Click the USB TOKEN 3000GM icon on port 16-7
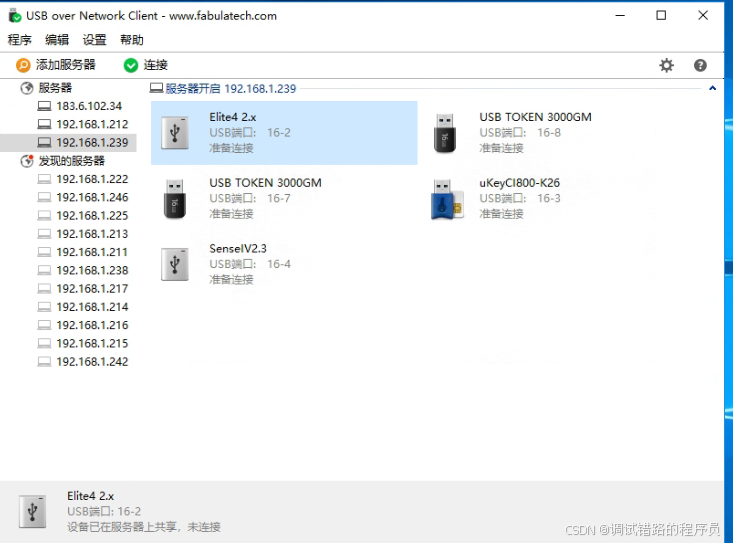The height and width of the screenshot is (543, 733). pyautogui.click(x=174, y=199)
